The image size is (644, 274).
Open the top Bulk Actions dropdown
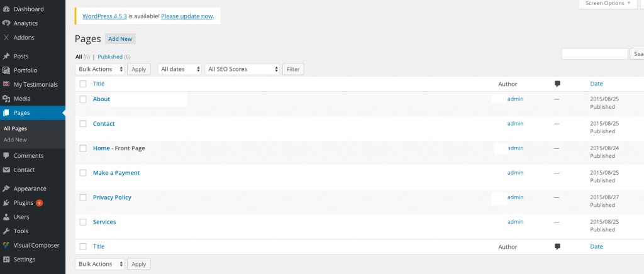click(100, 69)
